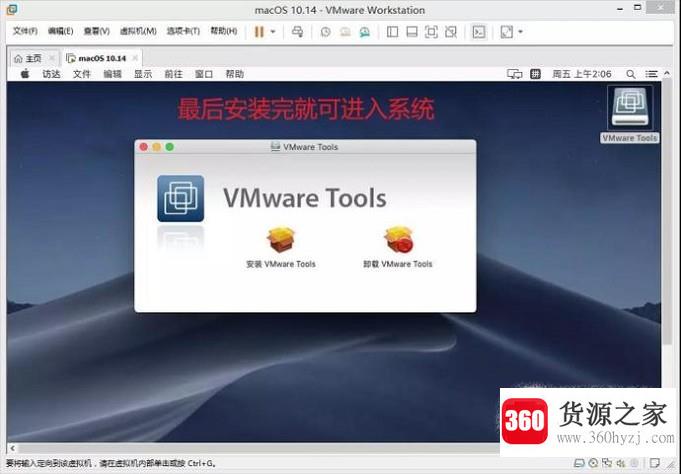Viewport: 681px width, 474px height.
Task: Open the 显示 menu in macOS
Action: pyautogui.click(x=143, y=74)
